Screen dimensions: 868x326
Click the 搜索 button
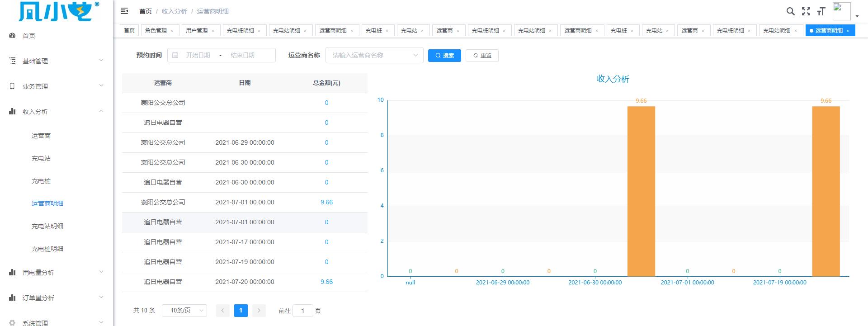(444, 56)
